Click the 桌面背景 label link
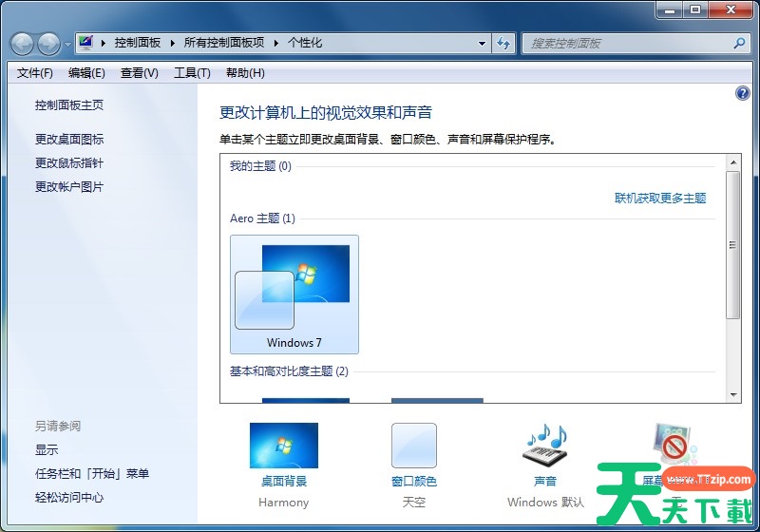The width and height of the screenshot is (760, 532). point(284,481)
